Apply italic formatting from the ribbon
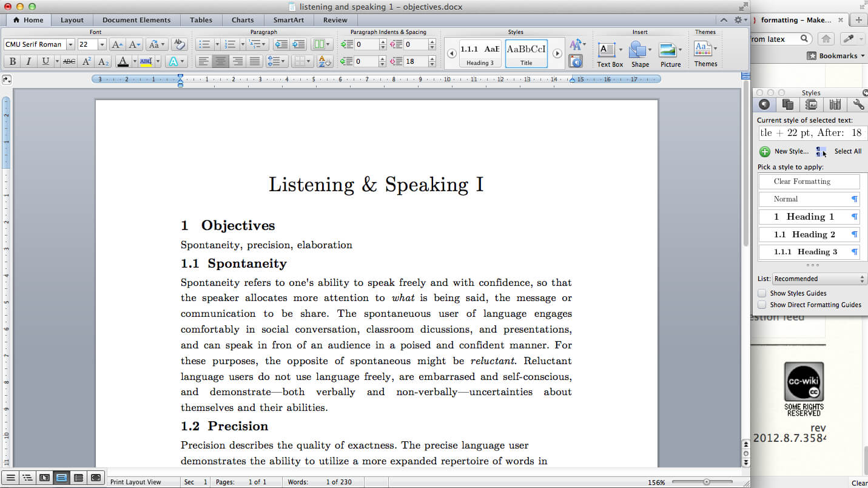The image size is (868, 488). tap(29, 62)
